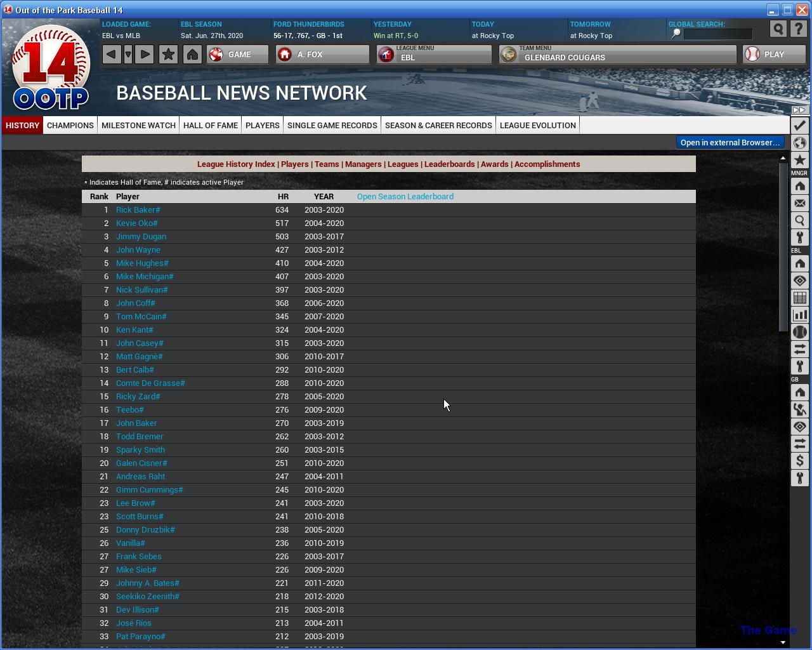Open the EBL wrench settings icon
The width and height of the screenshot is (812, 650).
click(799, 366)
